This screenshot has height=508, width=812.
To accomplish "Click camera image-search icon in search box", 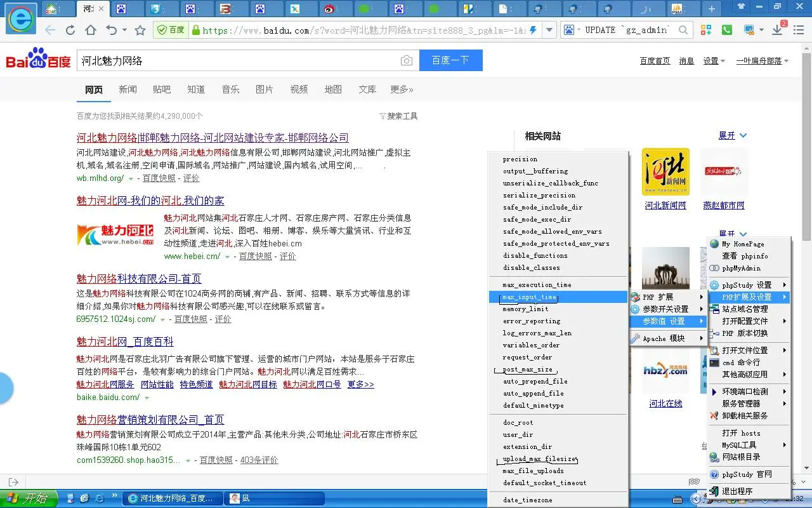I will (x=407, y=61).
